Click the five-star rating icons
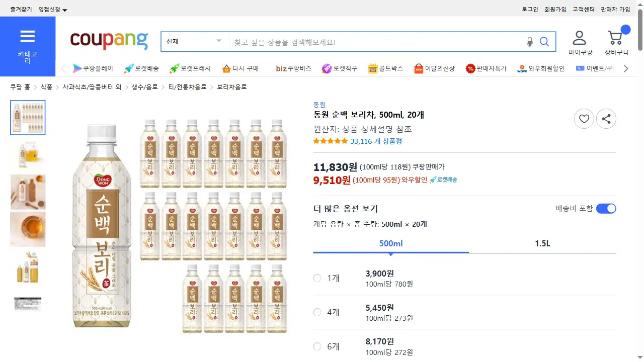 click(x=331, y=141)
